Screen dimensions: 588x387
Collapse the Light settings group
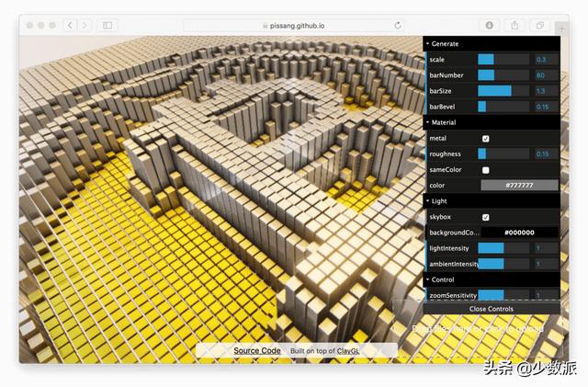441,200
